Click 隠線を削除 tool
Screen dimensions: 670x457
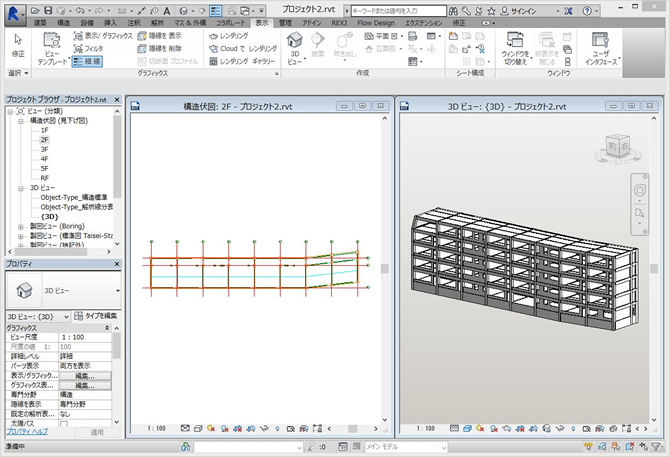159,48
